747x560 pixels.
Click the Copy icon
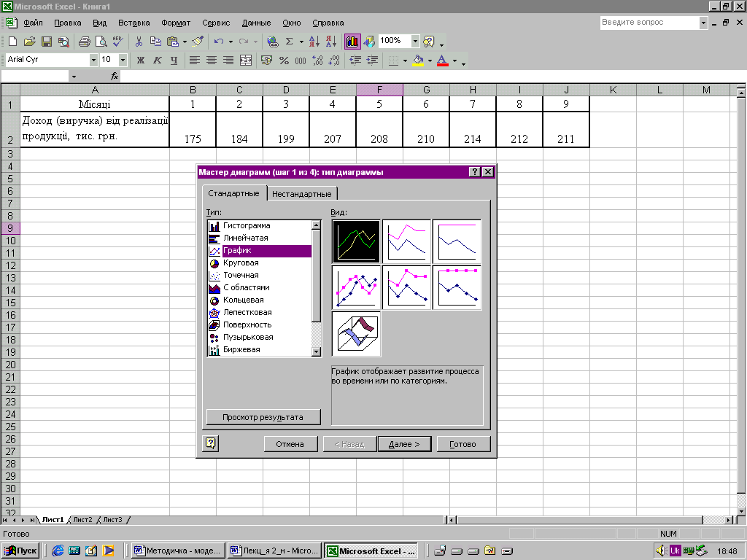pyautogui.click(x=155, y=42)
